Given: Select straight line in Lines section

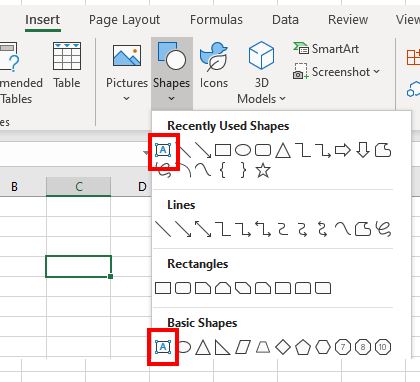Looking at the screenshot, I should pyautogui.click(x=163, y=229).
